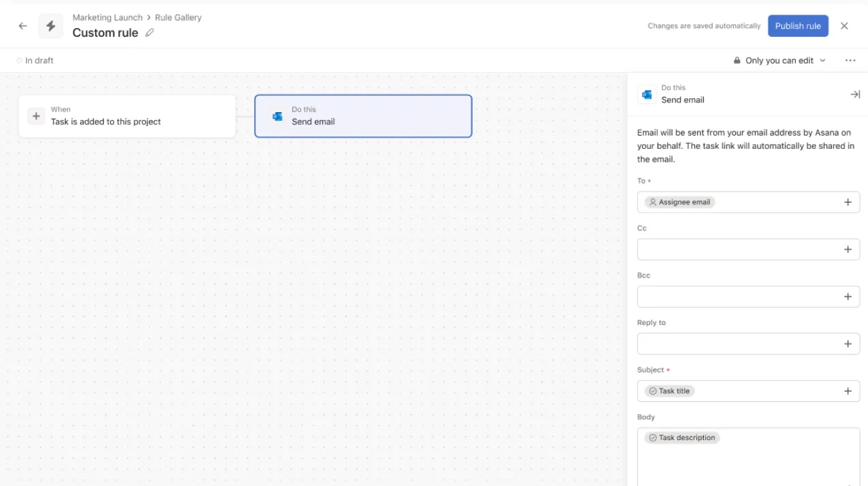Viewport: 868px width, 486px height.
Task: Click the plus icon beside the To field
Action: [848, 202]
